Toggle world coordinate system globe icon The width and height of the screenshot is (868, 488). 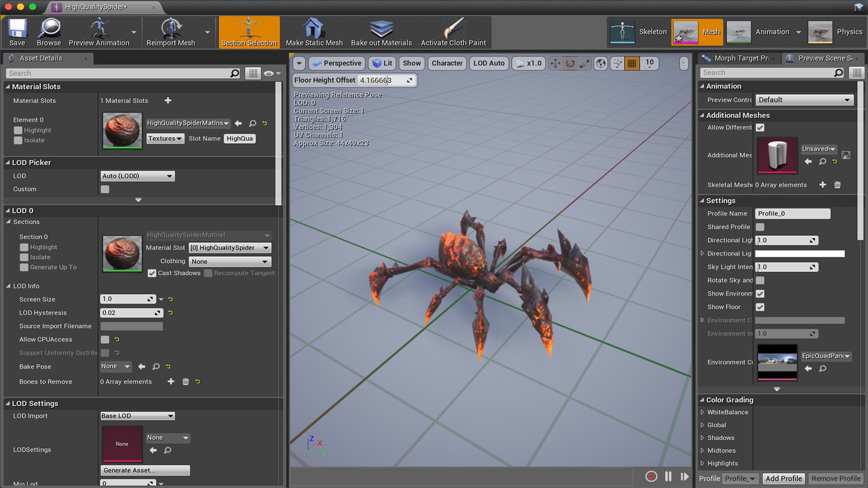pyautogui.click(x=601, y=63)
